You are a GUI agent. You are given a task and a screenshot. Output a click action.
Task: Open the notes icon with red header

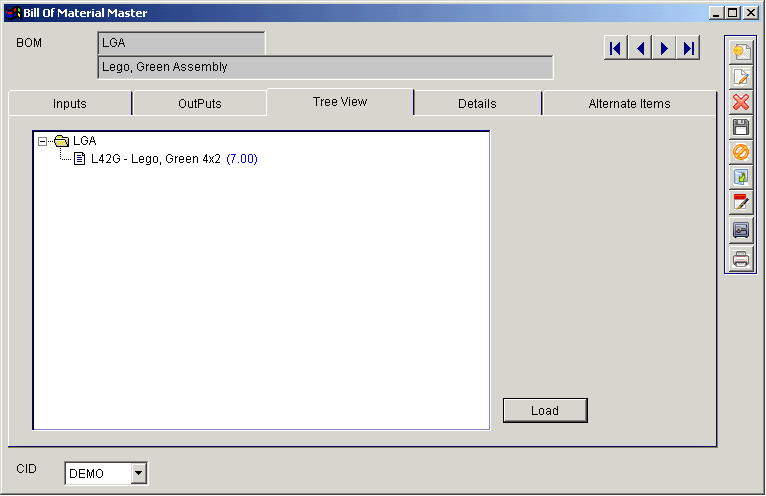coord(740,203)
